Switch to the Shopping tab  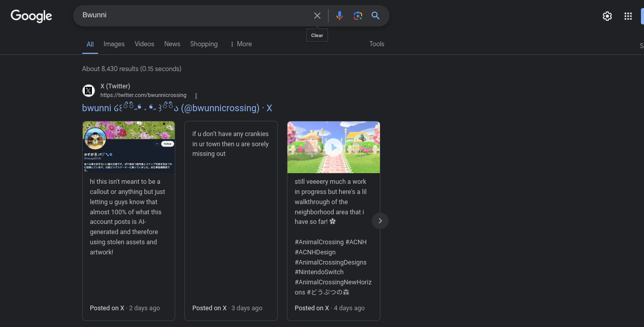[204, 44]
